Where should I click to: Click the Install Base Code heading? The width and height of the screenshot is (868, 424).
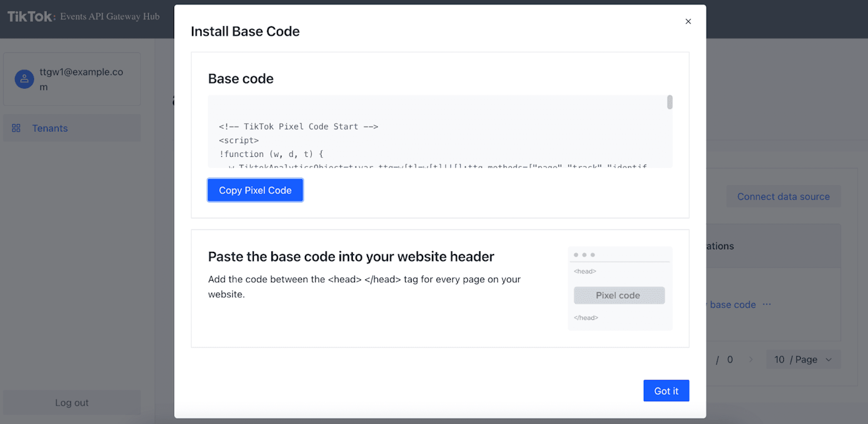pos(245,31)
